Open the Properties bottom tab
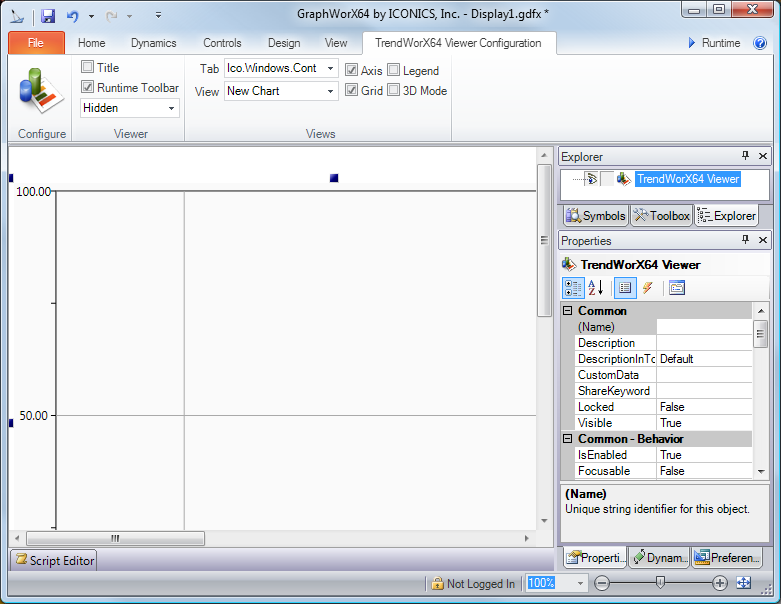This screenshot has height=604, width=781. coord(595,557)
